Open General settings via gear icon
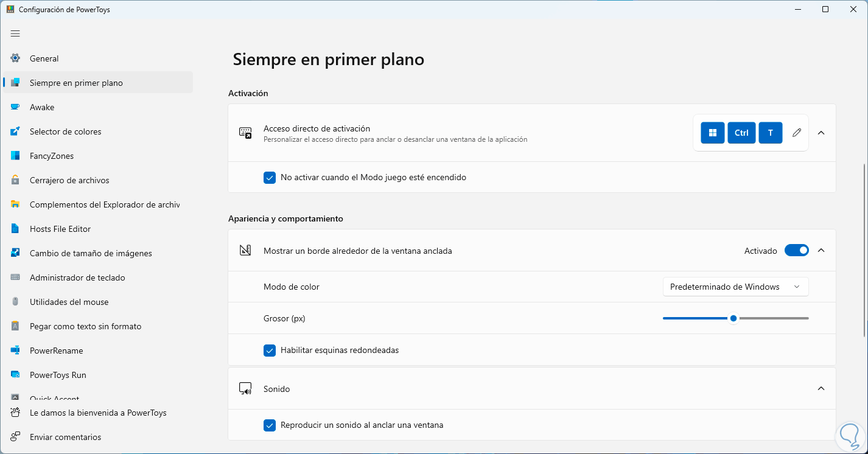The image size is (868, 454). pos(16,58)
